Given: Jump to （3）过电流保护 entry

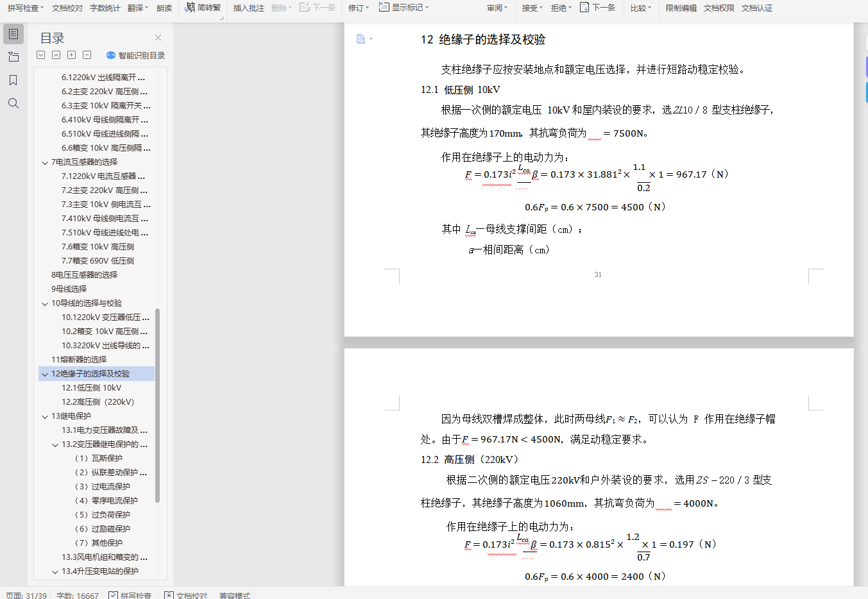Looking at the screenshot, I should (x=102, y=487).
